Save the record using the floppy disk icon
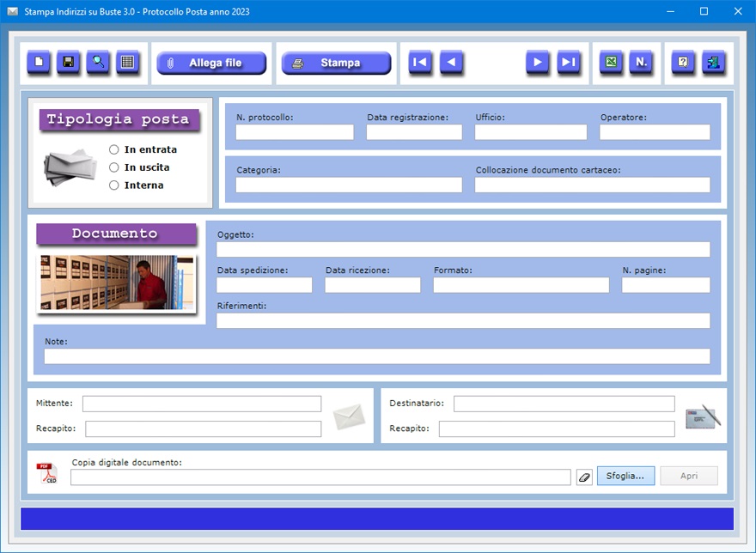 (x=69, y=62)
